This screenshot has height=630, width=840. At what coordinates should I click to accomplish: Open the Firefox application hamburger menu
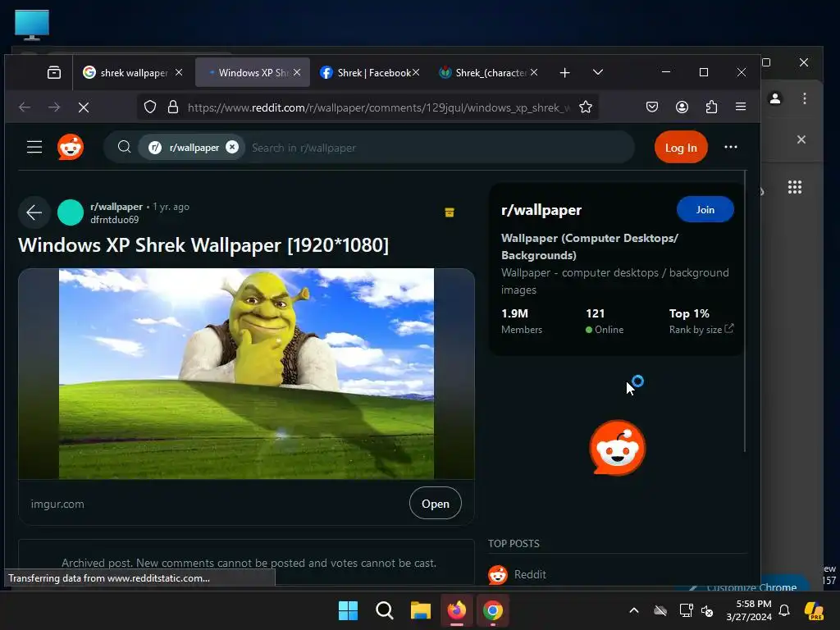tap(741, 107)
